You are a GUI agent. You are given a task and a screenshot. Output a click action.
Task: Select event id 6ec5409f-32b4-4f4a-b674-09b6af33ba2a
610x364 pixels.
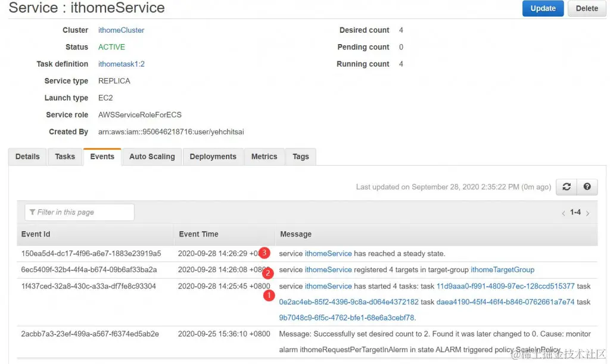pyautogui.click(x=89, y=270)
